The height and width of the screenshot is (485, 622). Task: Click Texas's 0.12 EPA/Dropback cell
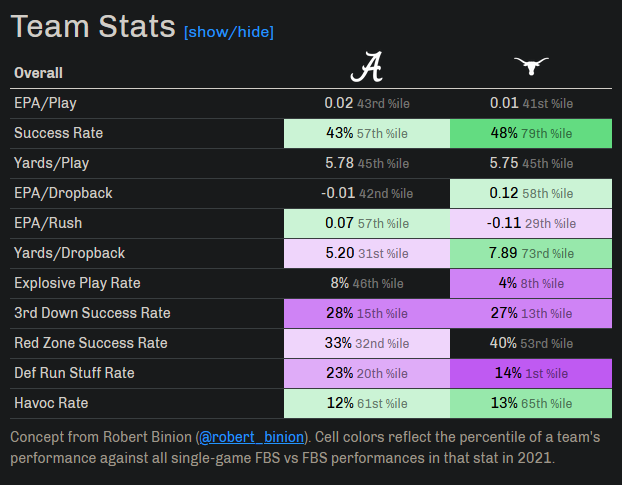point(531,193)
